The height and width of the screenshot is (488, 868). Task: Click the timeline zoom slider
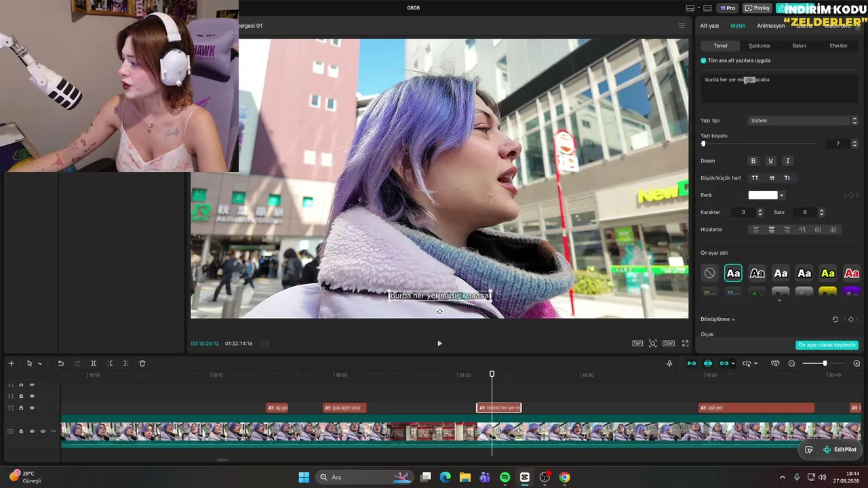pos(823,363)
